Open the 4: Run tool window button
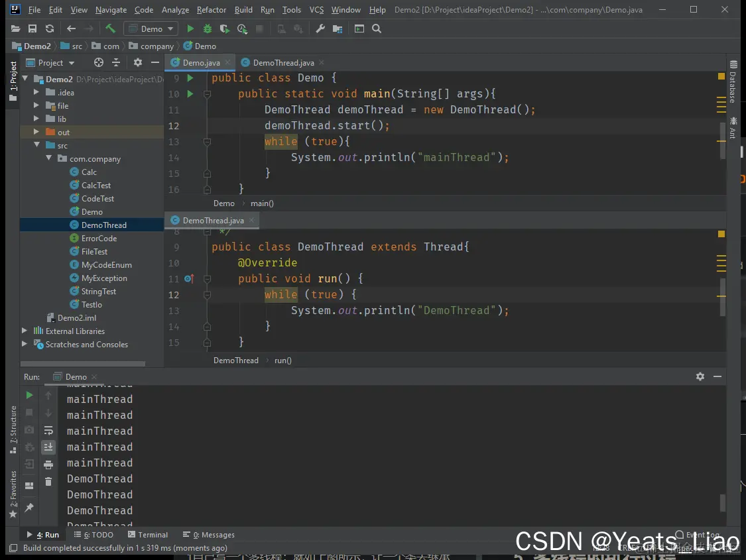The width and height of the screenshot is (746, 560). (43, 534)
